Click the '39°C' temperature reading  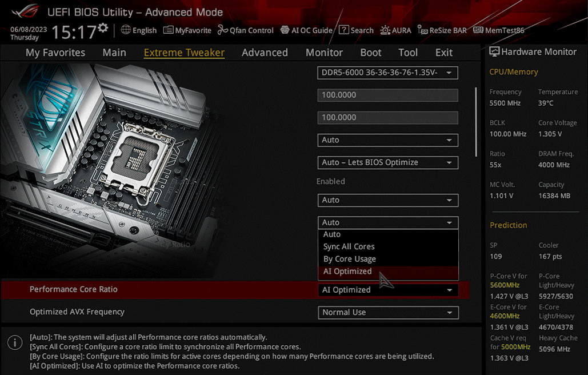tap(546, 103)
